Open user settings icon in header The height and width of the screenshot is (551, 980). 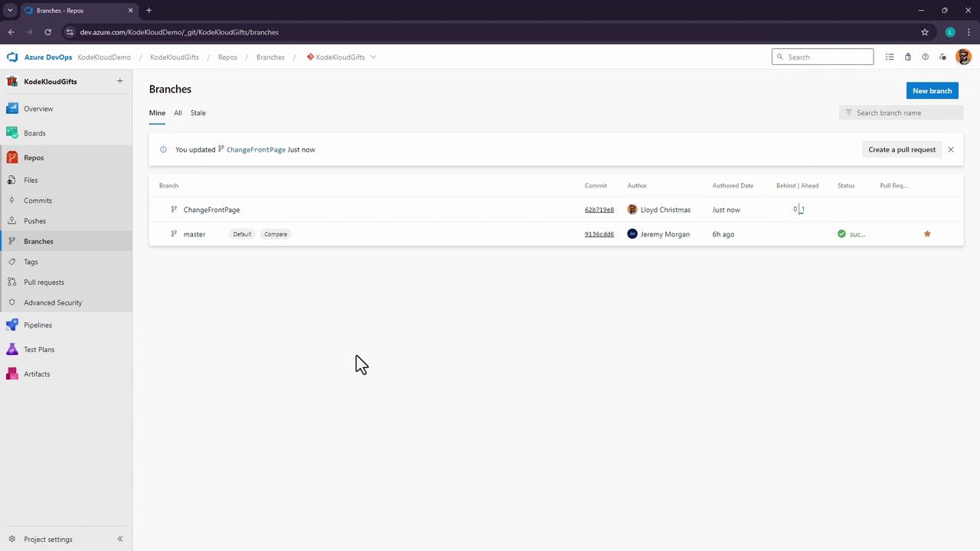[942, 57]
